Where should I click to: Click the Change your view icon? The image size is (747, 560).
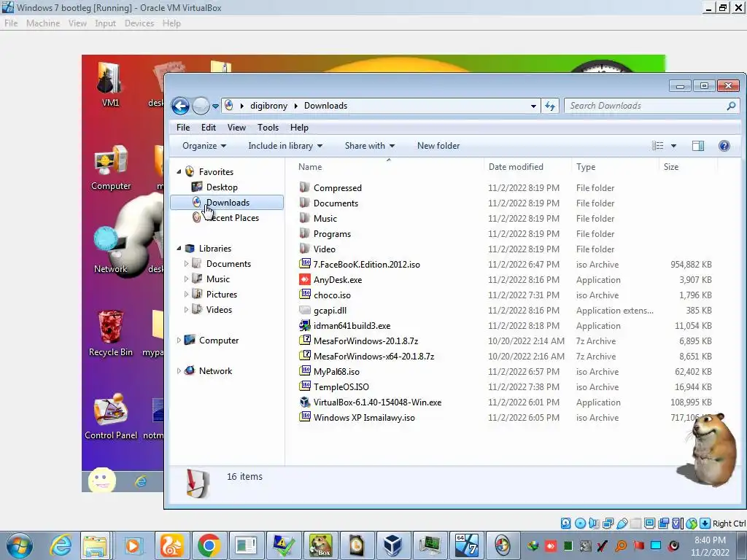657,146
